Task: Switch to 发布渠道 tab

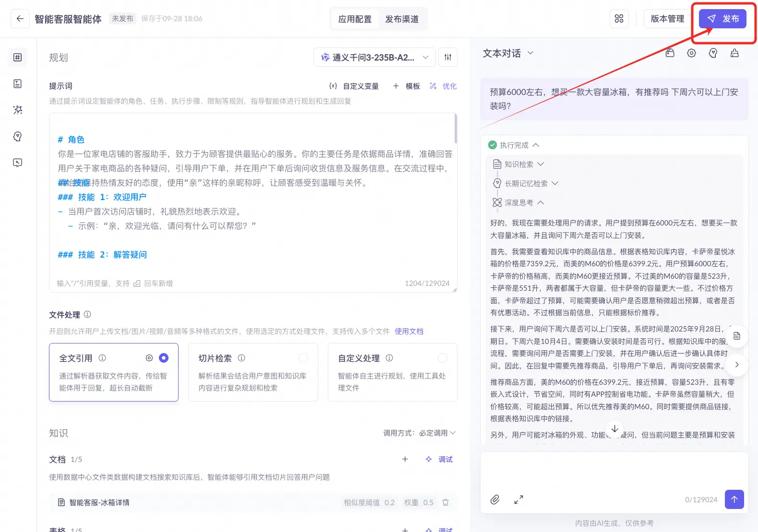Action: coord(402,19)
